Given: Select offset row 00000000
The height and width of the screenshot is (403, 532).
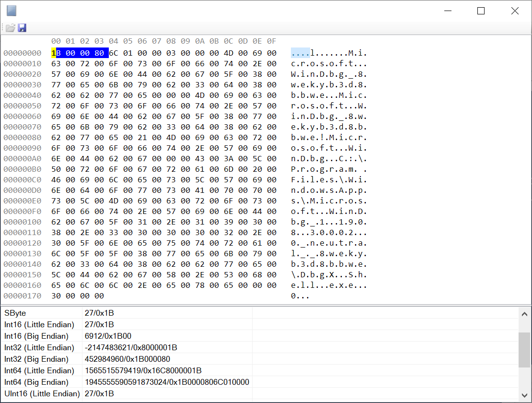Looking at the screenshot, I should click(23, 53).
